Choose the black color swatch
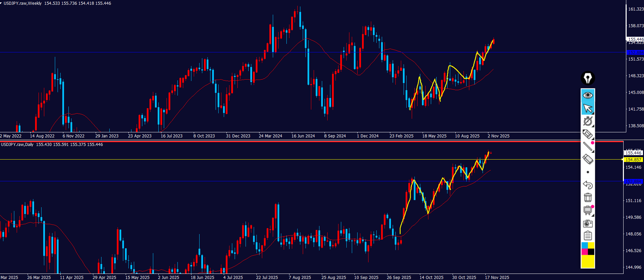Screen dimensions: 644x280 tap(591, 252)
